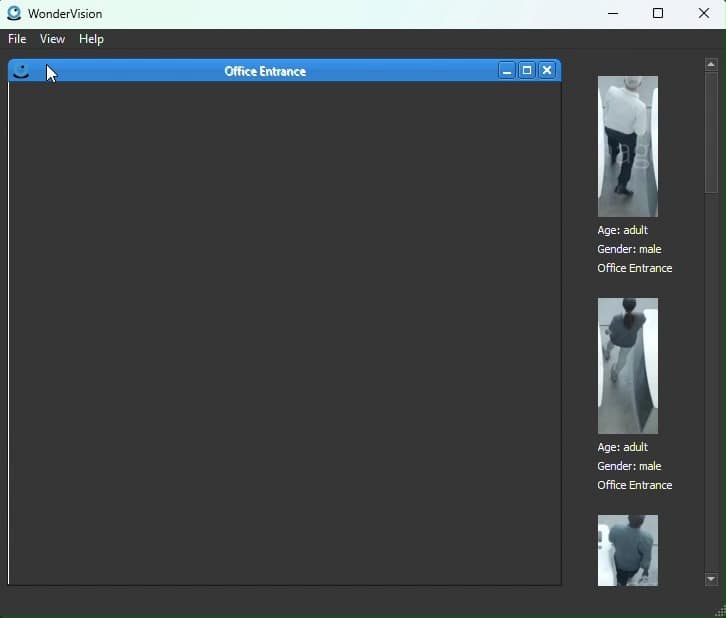Screen dimensions: 726x618
Task: Select the partially visible third detection thumbnail
Action: (x=627, y=550)
